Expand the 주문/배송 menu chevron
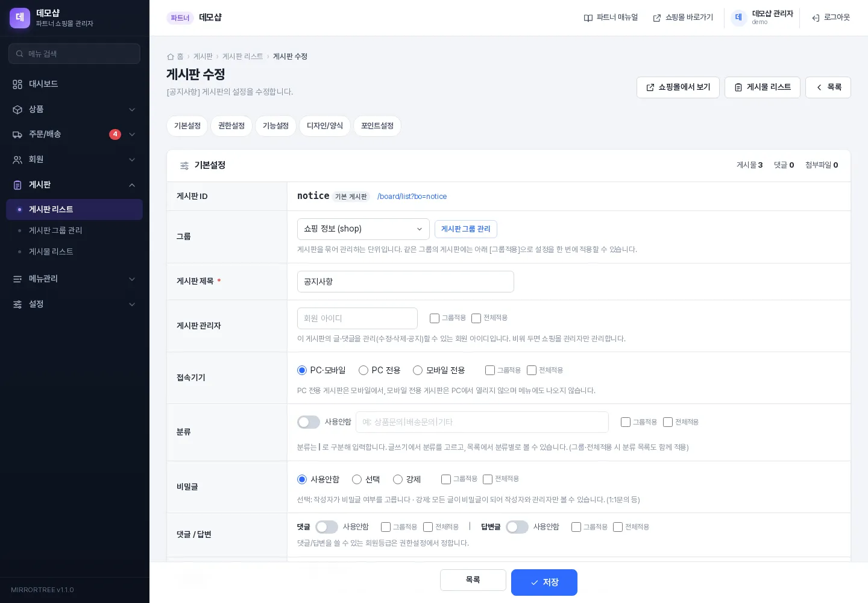The height and width of the screenshot is (603, 868). pos(132,134)
